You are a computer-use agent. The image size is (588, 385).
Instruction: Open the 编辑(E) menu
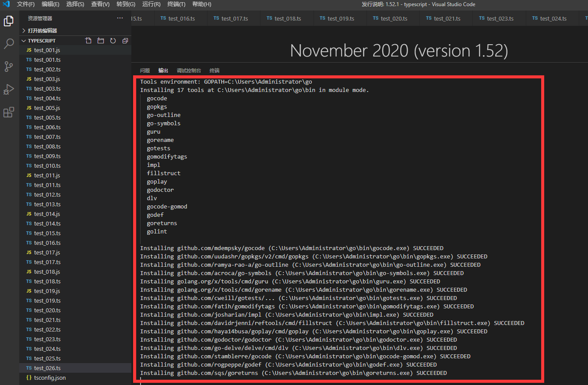(50, 4)
